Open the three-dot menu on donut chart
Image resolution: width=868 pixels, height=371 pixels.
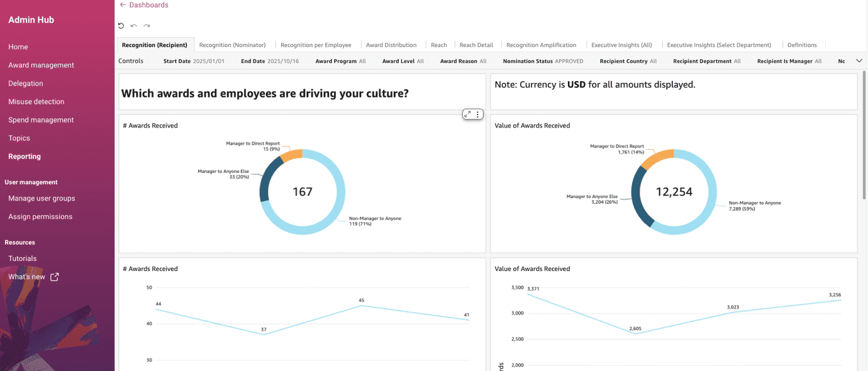coord(478,114)
